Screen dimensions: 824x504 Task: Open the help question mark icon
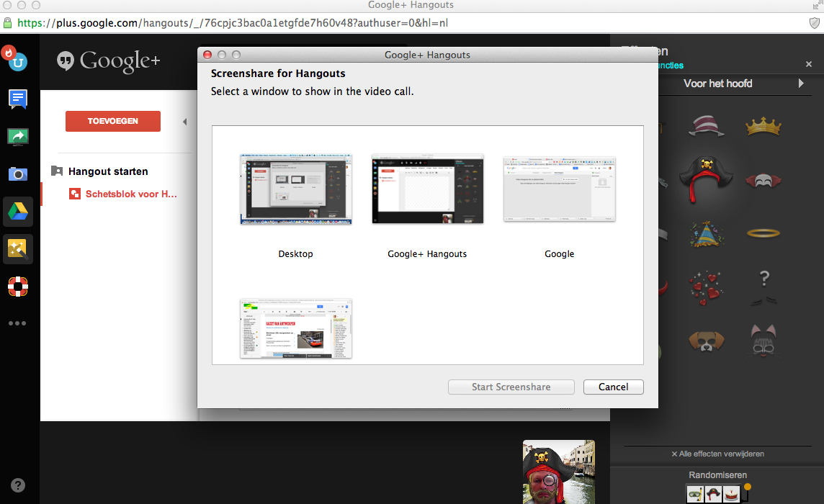pyautogui.click(x=18, y=485)
